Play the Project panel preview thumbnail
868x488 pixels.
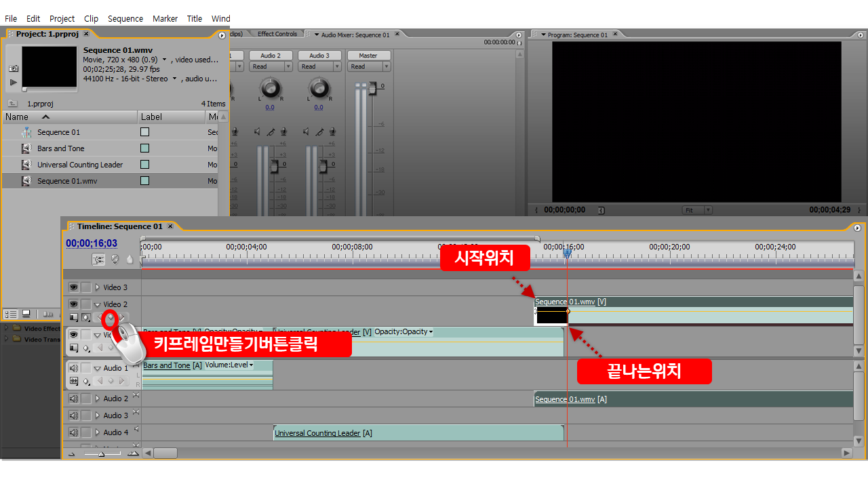click(x=14, y=82)
